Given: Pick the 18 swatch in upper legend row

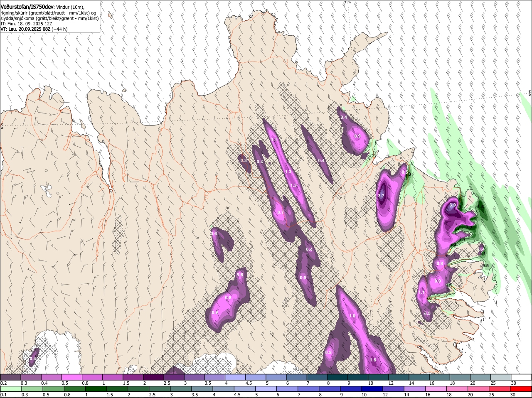Looking at the screenshot, I should [460, 377].
